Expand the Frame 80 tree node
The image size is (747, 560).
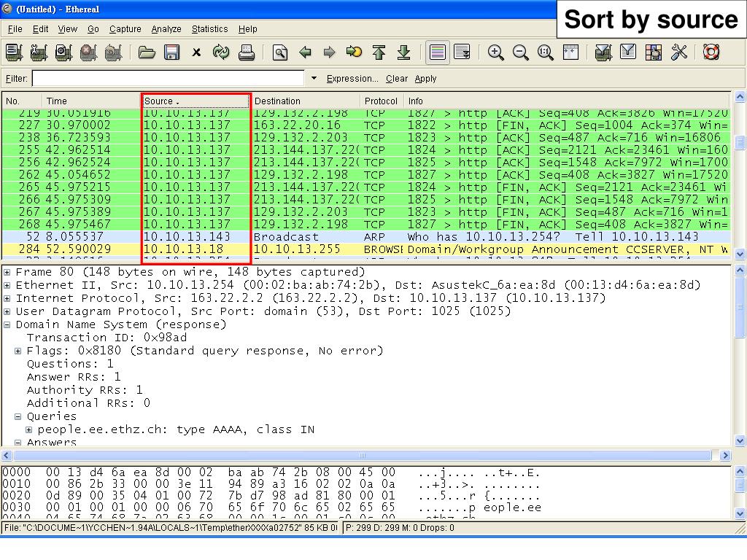pos(7,273)
